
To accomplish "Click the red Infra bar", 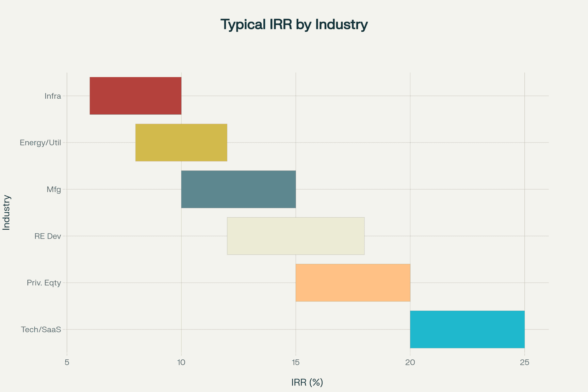I will tap(136, 95).
